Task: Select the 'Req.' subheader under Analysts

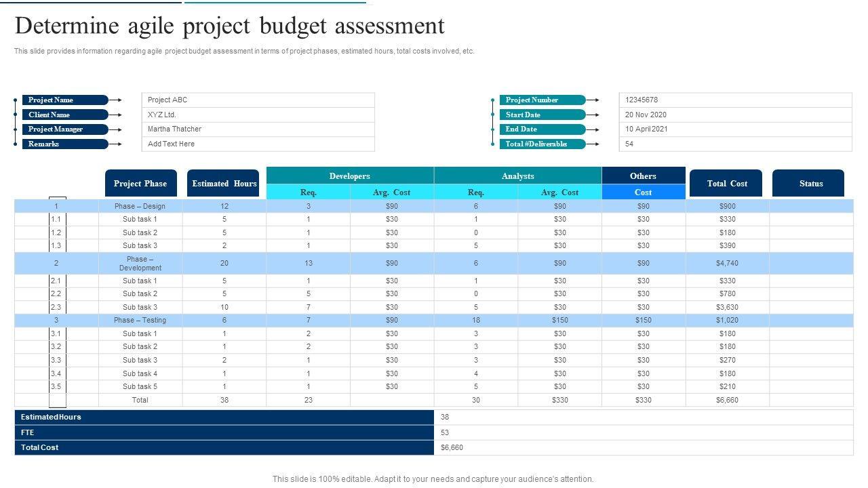Action: coord(476,192)
